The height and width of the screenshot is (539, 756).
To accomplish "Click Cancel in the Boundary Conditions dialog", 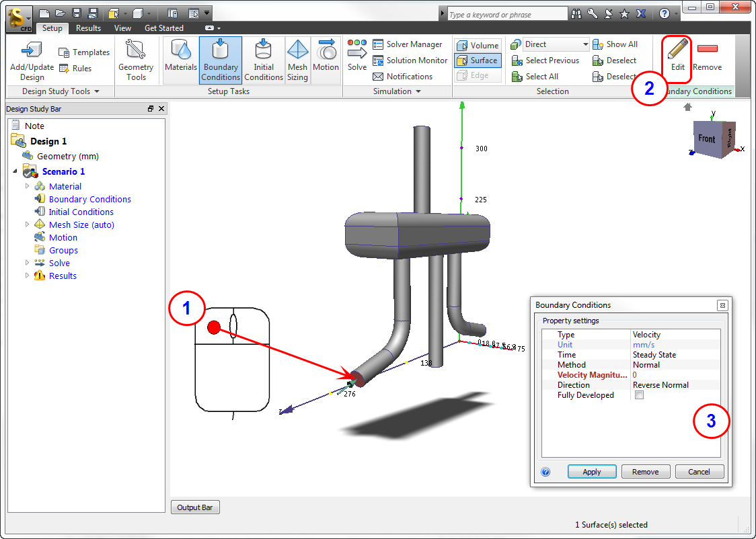I will [x=699, y=472].
